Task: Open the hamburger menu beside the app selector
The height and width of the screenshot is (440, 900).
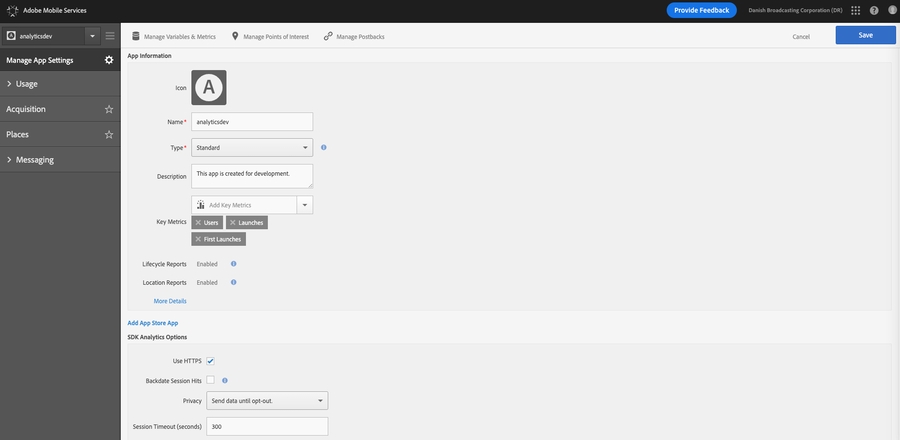Action: [110, 36]
